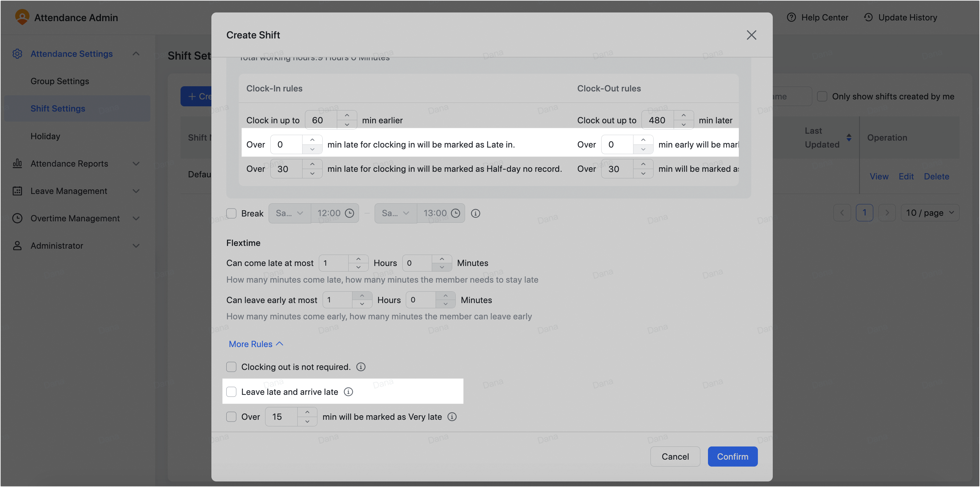
Task: Increase Clock in up to minutes stepper
Action: 347,115
